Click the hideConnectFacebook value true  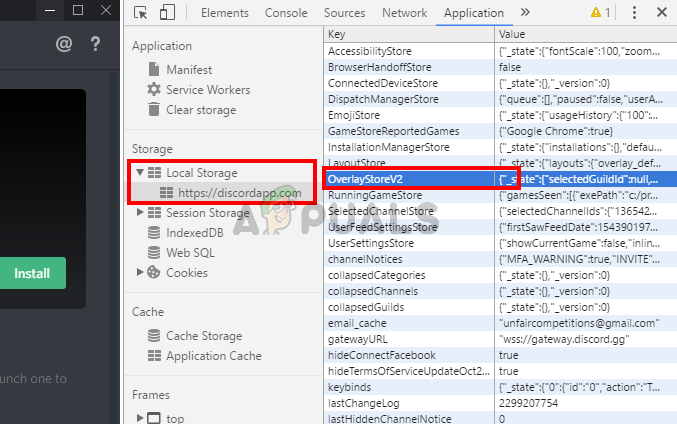509,355
